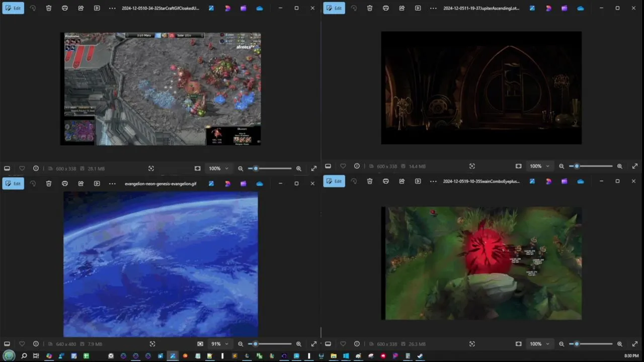Click the 8:30 PM taskbar clock

[x=631, y=356]
